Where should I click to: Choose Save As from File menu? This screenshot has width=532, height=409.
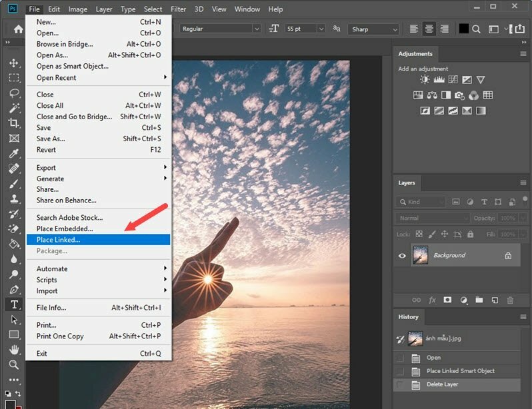coord(99,139)
